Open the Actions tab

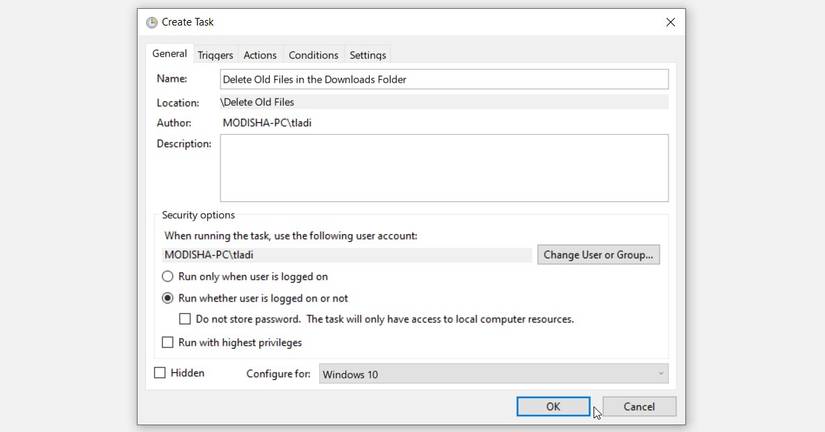pos(260,55)
